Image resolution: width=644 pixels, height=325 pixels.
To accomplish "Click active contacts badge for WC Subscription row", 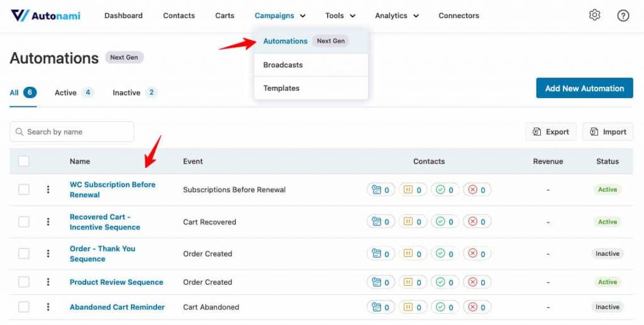I will click(380, 190).
